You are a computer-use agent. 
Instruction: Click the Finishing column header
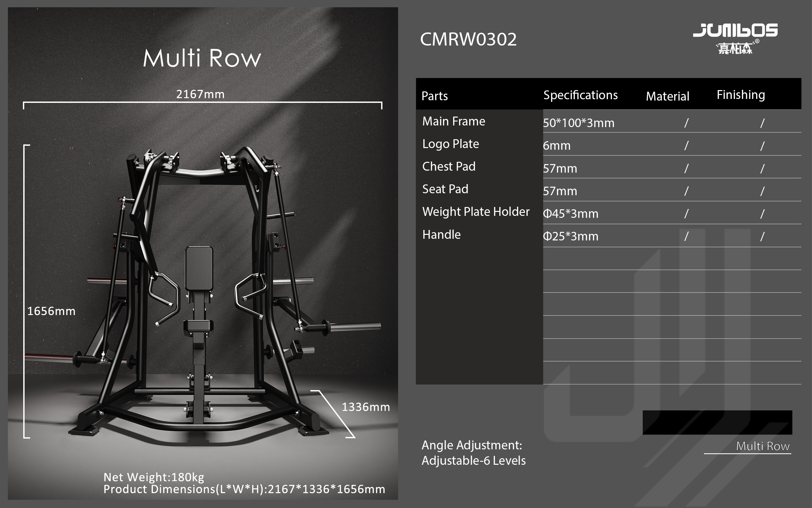point(741,95)
